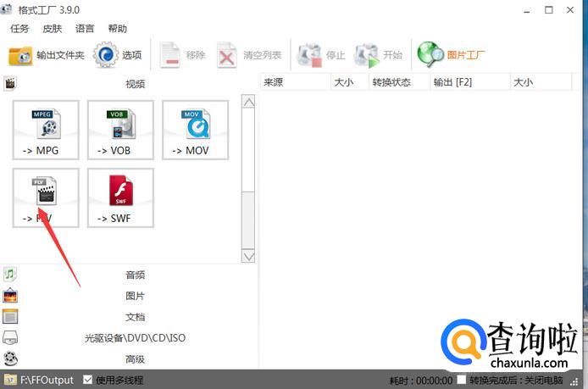Enable shutdown after conversion (关闭电脑) checkbox
This screenshot has height=389, width=588.
462,380
